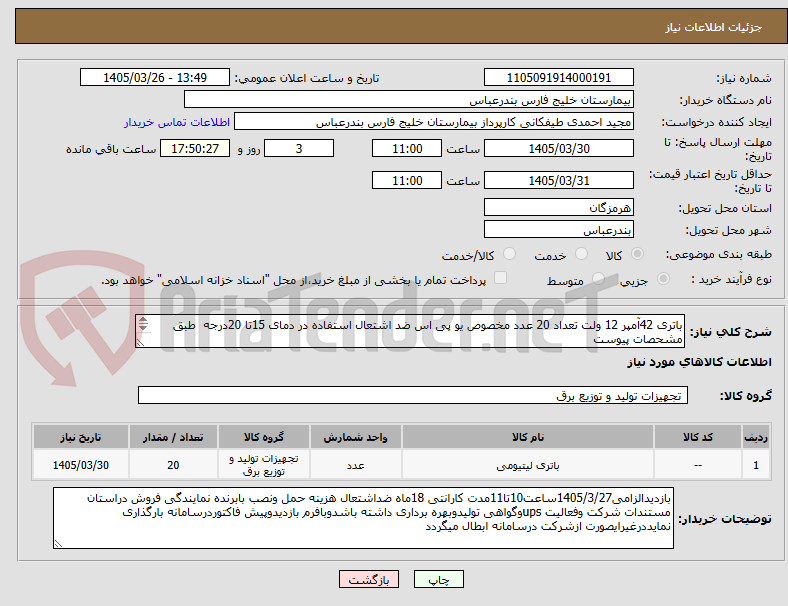The image size is (788, 606).
Task: Click the گروه کالا field تجهیزات تولید و توزیع برق
Action: (413, 395)
